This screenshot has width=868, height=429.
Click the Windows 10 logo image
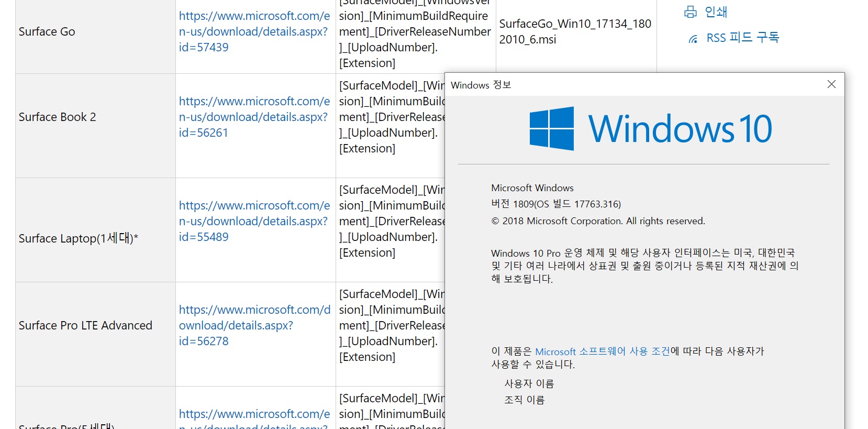[651, 129]
